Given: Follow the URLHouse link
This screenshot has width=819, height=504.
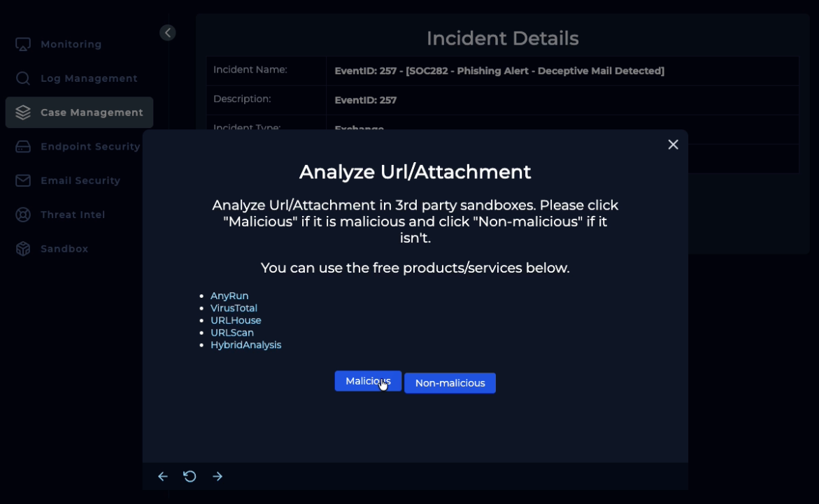Looking at the screenshot, I should (236, 320).
